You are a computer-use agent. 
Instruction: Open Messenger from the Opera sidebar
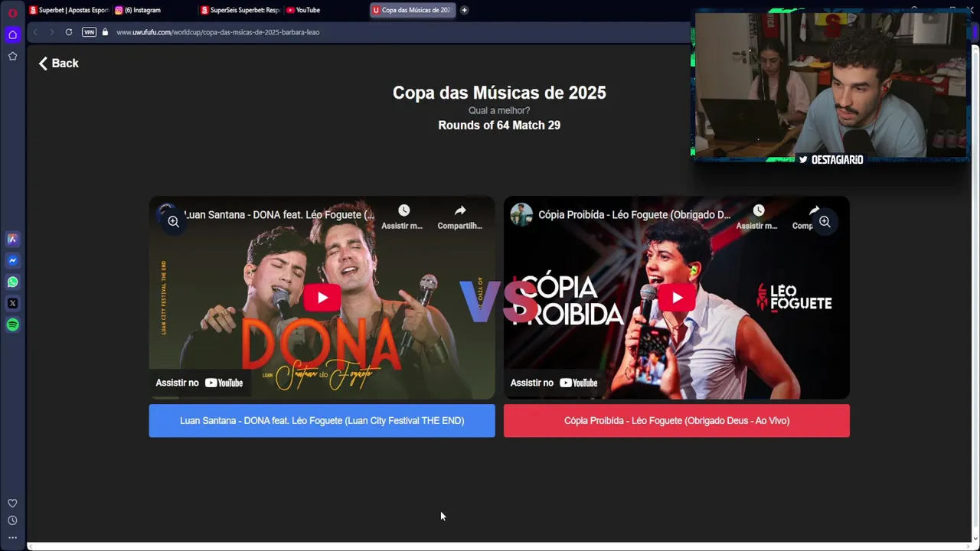click(12, 260)
